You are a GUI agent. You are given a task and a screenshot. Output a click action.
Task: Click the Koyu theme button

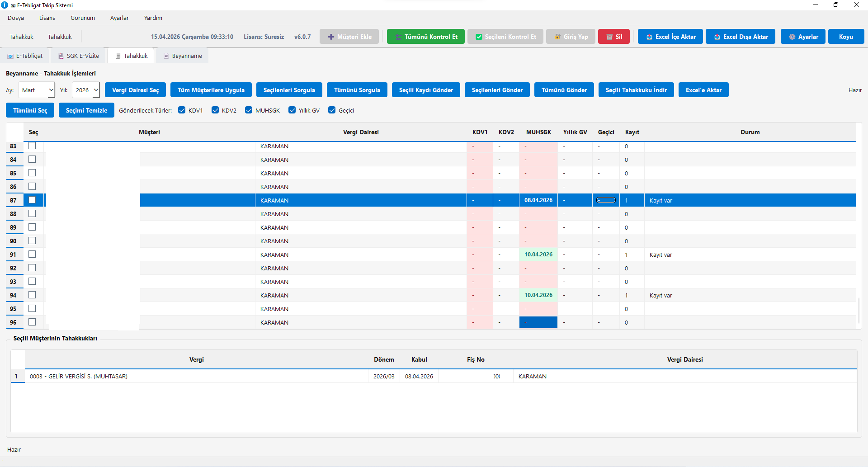coord(845,37)
